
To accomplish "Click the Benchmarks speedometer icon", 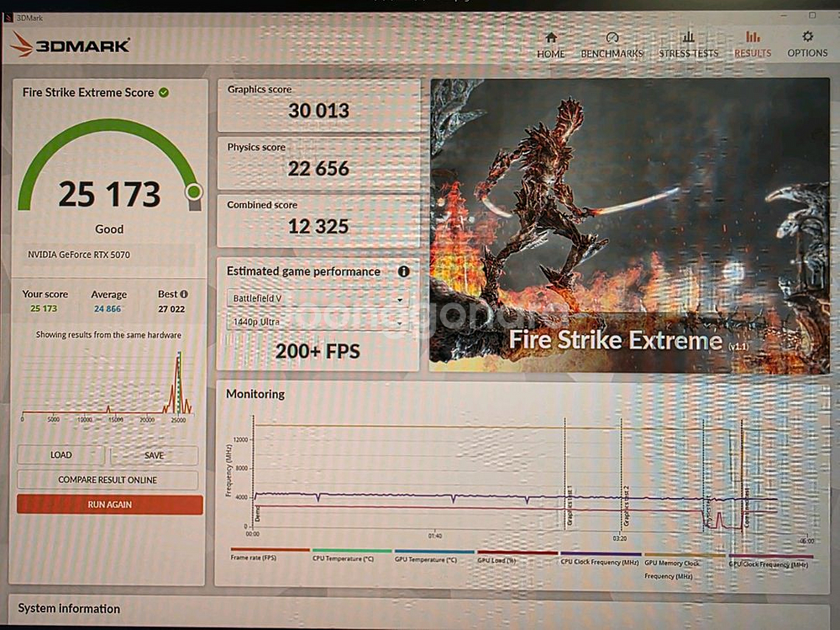I will click(612, 38).
